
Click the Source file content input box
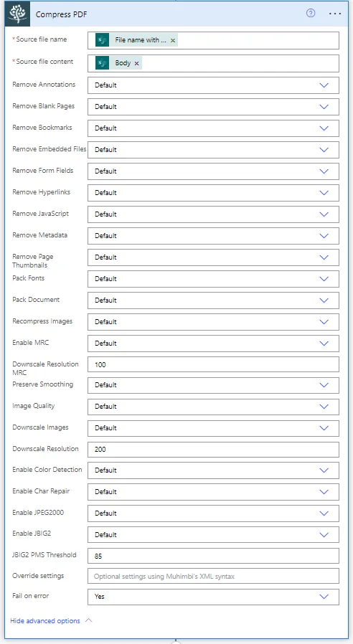coord(213,63)
